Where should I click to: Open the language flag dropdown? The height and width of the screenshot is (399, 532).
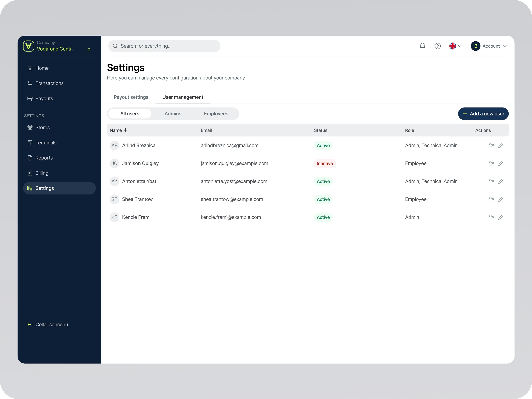pos(455,46)
